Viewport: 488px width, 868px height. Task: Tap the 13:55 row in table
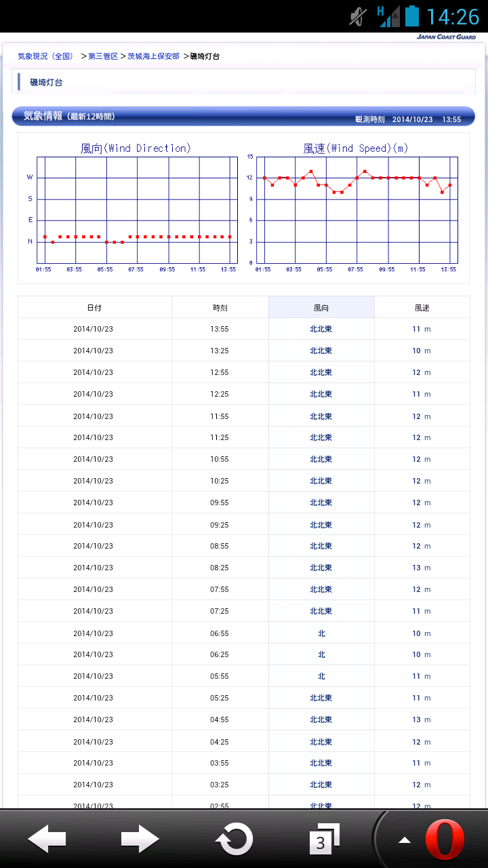coord(220,329)
